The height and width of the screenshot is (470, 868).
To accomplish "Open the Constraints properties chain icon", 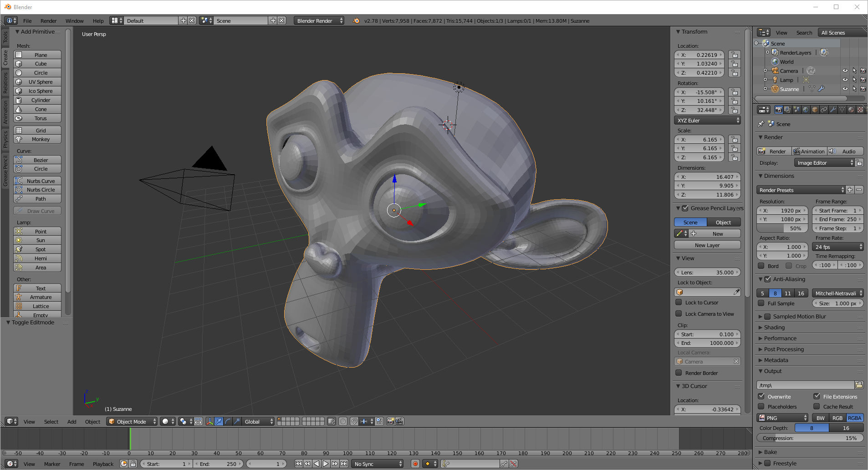I will (x=824, y=110).
